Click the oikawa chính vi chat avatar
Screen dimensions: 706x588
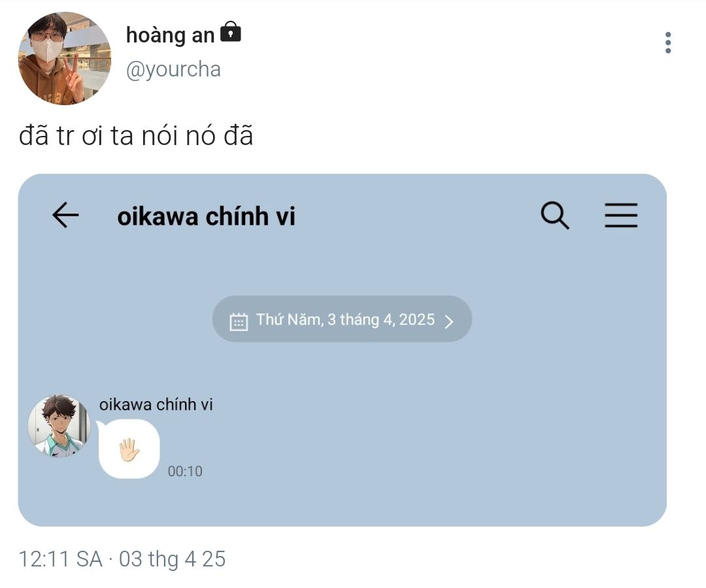click(59, 426)
